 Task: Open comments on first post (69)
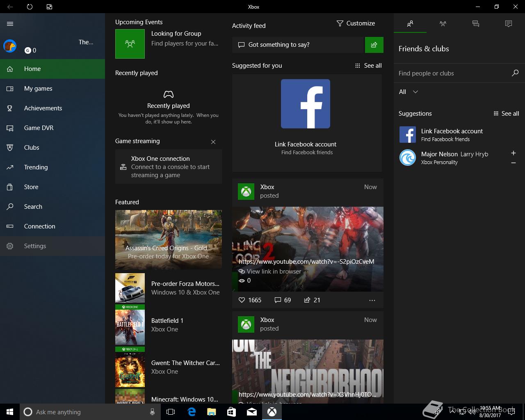coord(283,300)
